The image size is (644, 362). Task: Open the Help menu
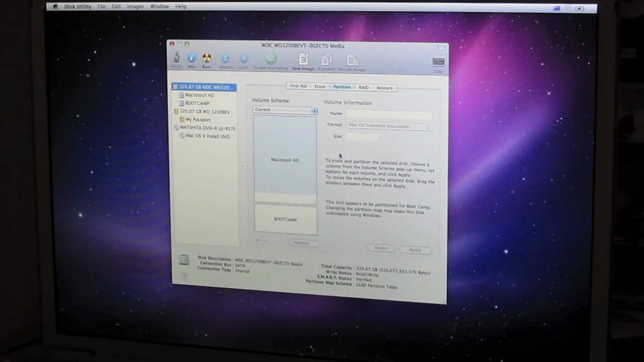click(181, 7)
